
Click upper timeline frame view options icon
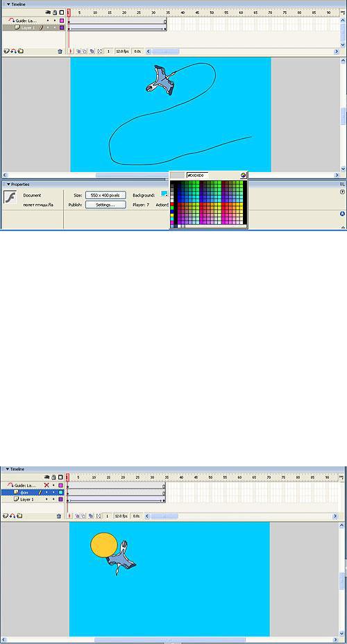(342, 12)
